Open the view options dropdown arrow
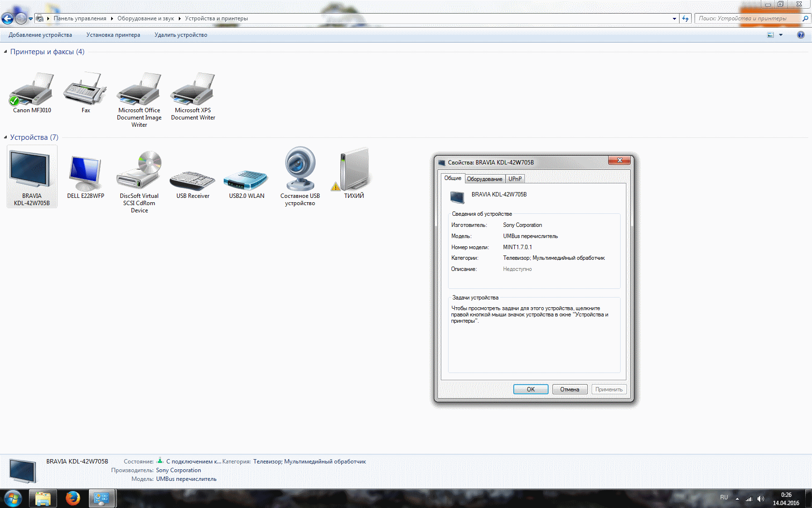Image resolution: width=812 pixels, height=508 pixels. pos(781,35)
